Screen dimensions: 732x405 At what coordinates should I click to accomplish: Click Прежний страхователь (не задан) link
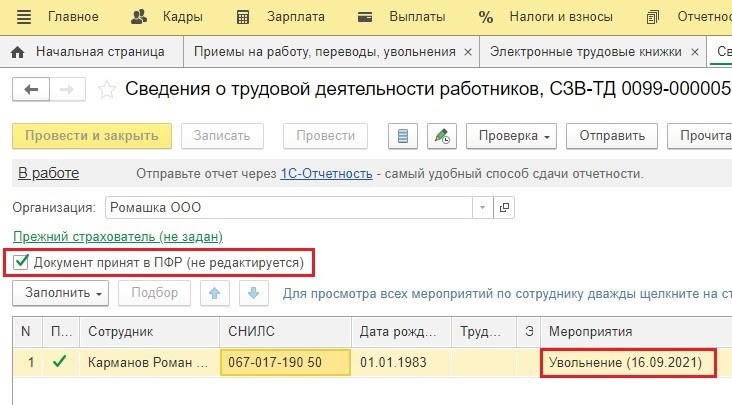pyautogui.click(x=117, y=237)
